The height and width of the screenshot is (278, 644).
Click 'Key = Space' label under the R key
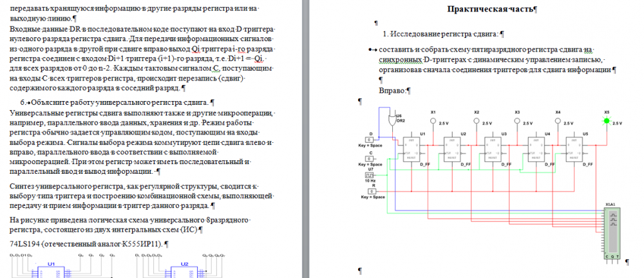pyautogui.click(x=373, y=198)
